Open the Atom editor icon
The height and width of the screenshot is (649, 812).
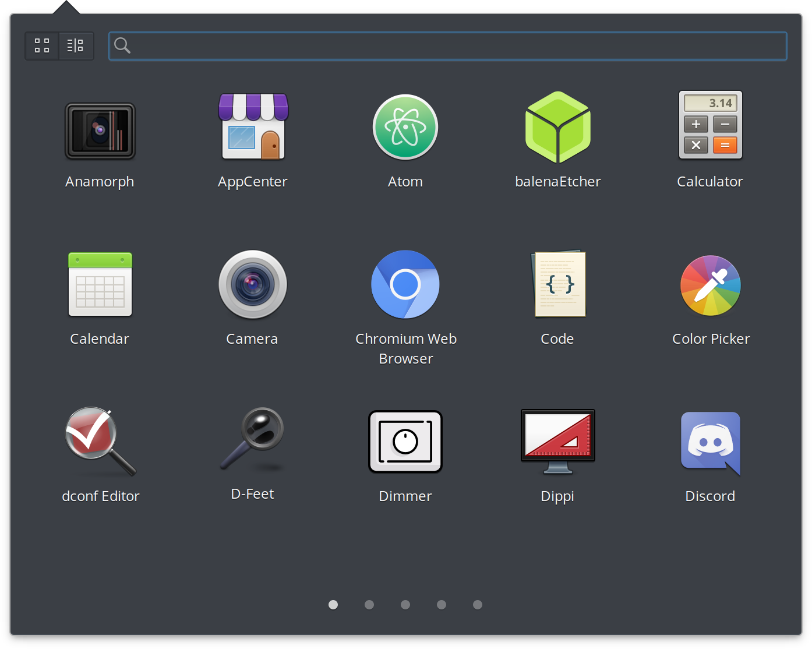tap(405, 127)
